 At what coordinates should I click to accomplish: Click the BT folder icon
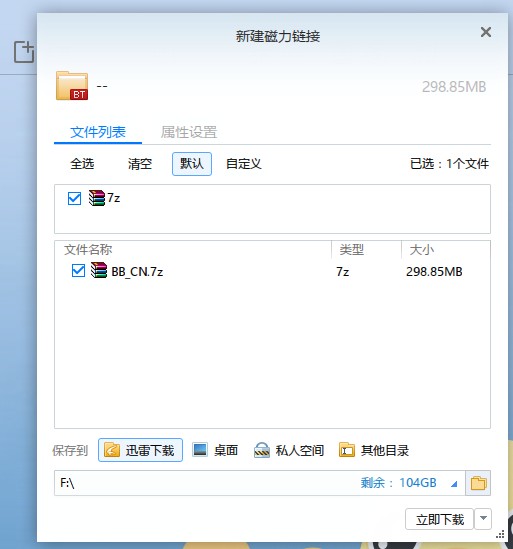pyautogui.click(x=72, y=86)
